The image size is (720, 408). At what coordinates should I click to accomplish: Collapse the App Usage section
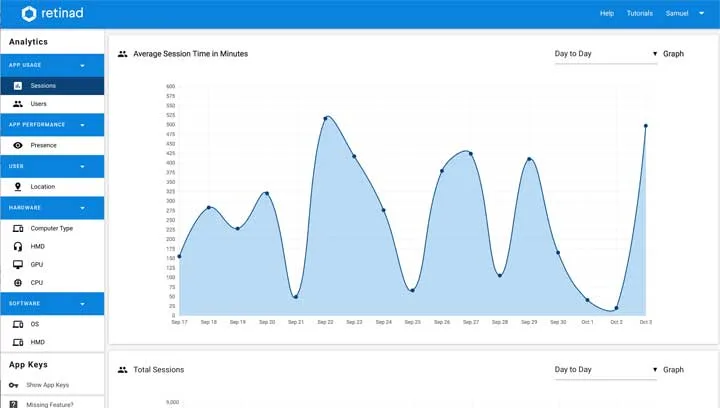tap(82, 66)
